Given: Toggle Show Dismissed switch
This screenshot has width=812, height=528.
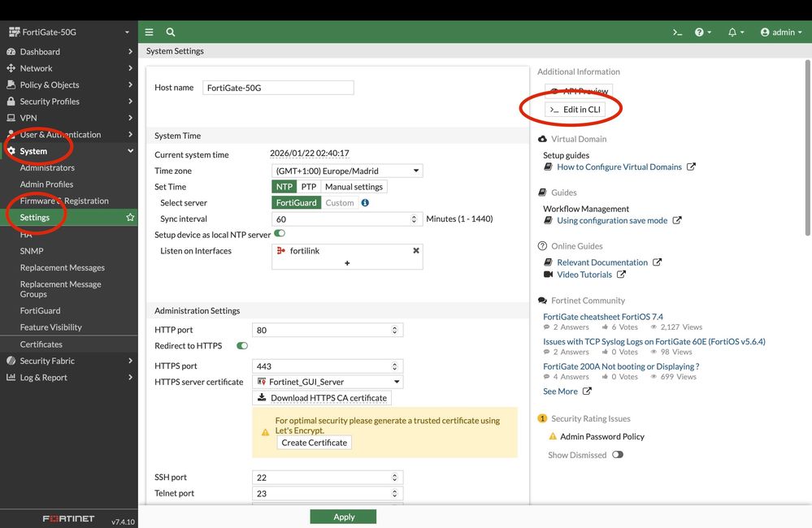Looking at the screenshot, I should click(x=617, y=455).
